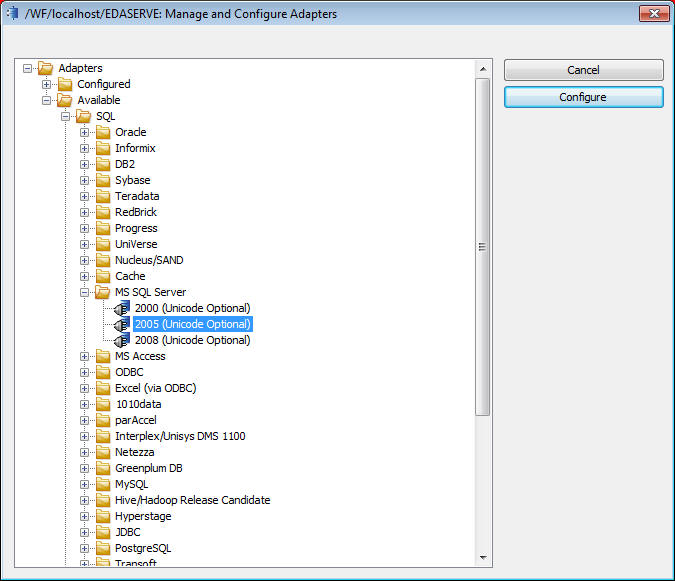Click the vertical scrollbar thumb
The height and width of the screenshot is (581, 675).
tap(483, 247)
